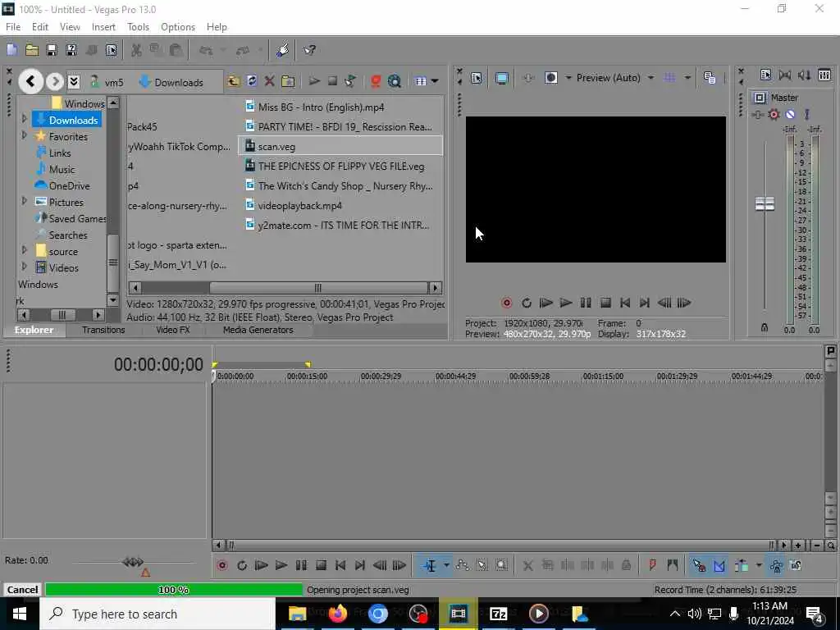The height and width of the screenshot is (630, 840).
Task: Start preview of selected Explorer file
Action: pyautogui.click(x=314, y=81)
